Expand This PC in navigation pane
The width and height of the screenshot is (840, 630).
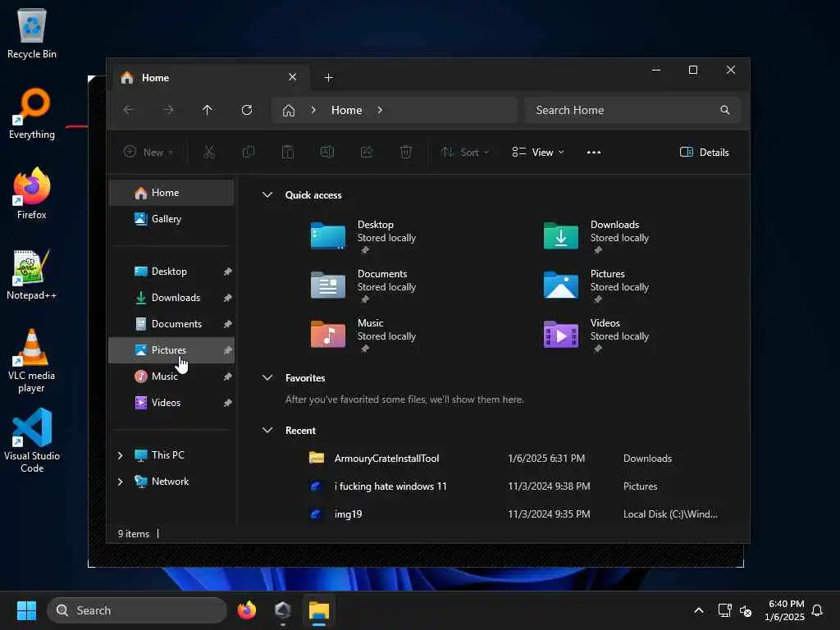tap(120, 454)
